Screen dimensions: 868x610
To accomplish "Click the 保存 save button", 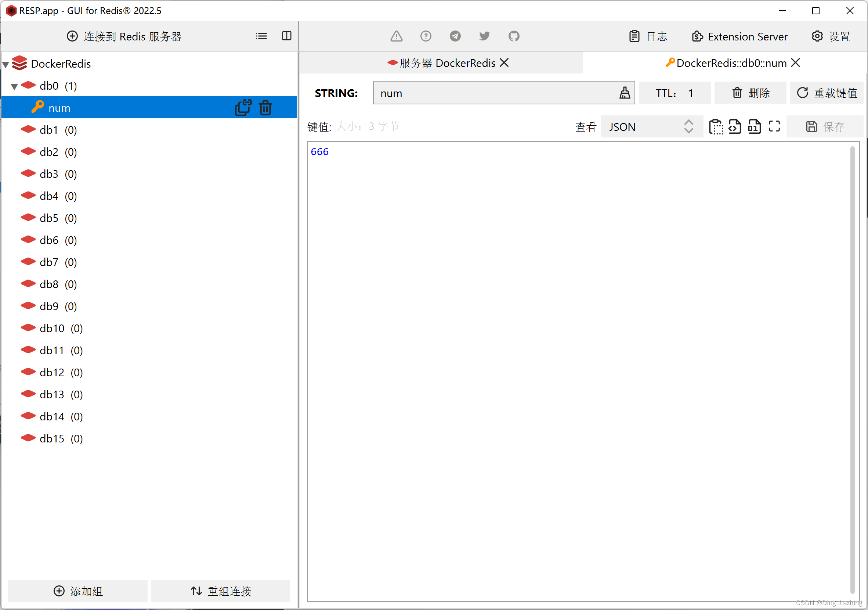I will point(825,127).
